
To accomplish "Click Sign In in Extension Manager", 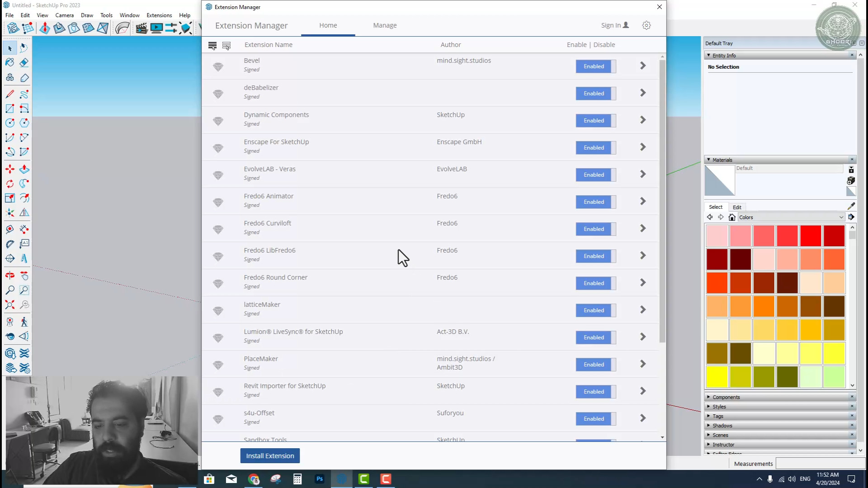I will 615,25.
